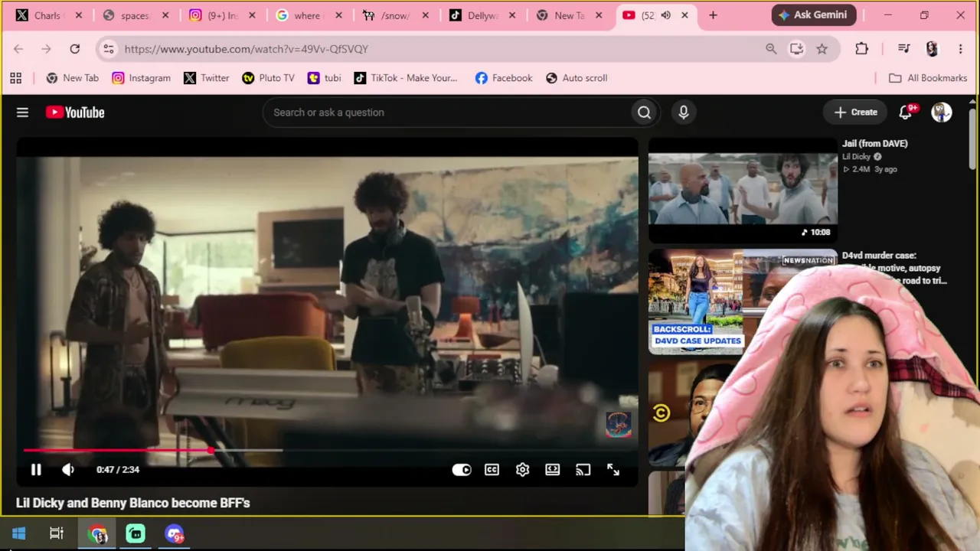This screenshot has height=551, width=980.
Task: Click the address bar URL field
Action: pyautogui.click(x=440, y=49)
